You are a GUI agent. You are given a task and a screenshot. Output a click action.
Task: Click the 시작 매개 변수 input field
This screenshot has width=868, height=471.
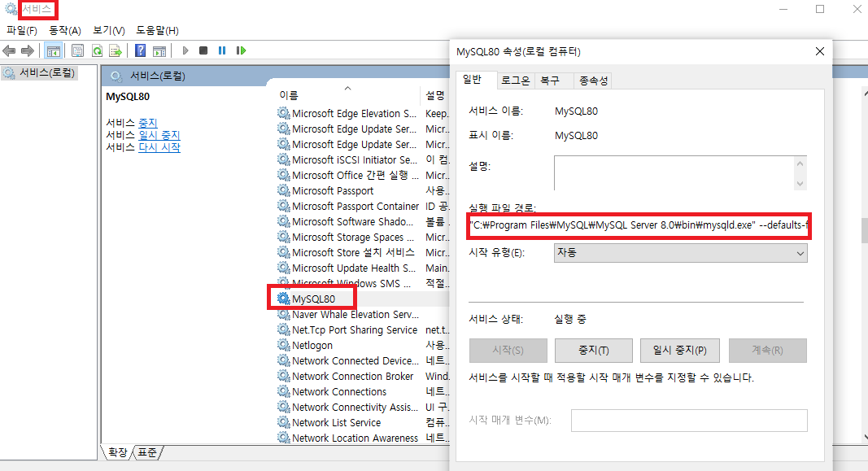[689, 421]
